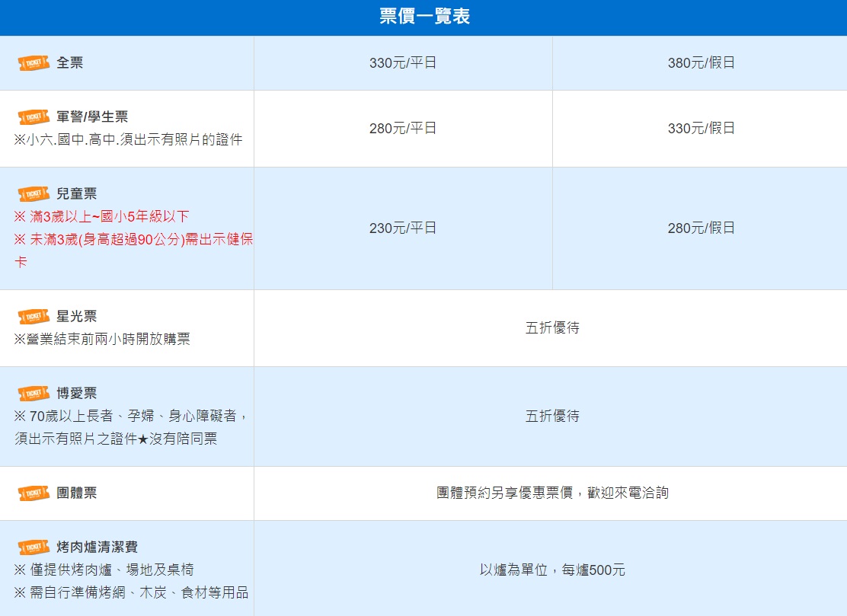Select the 票價一覽表 header bar
847x616 pixels.
tap(423, 17)
